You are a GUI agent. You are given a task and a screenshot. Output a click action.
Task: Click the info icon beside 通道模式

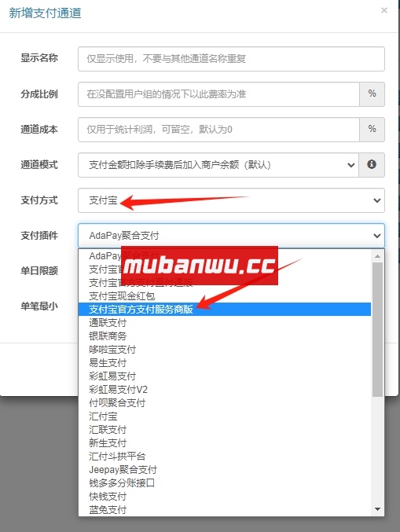[372, 164]
